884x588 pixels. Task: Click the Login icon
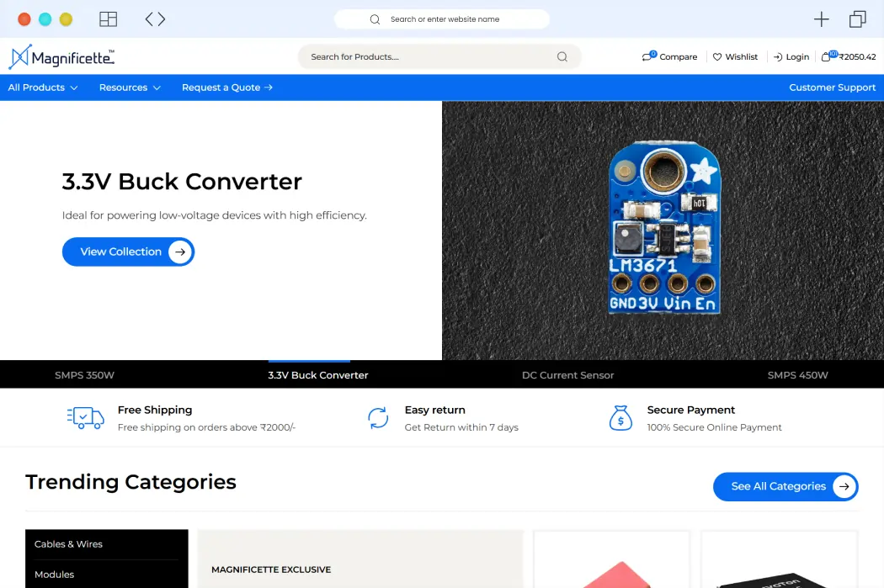(778, 57)
